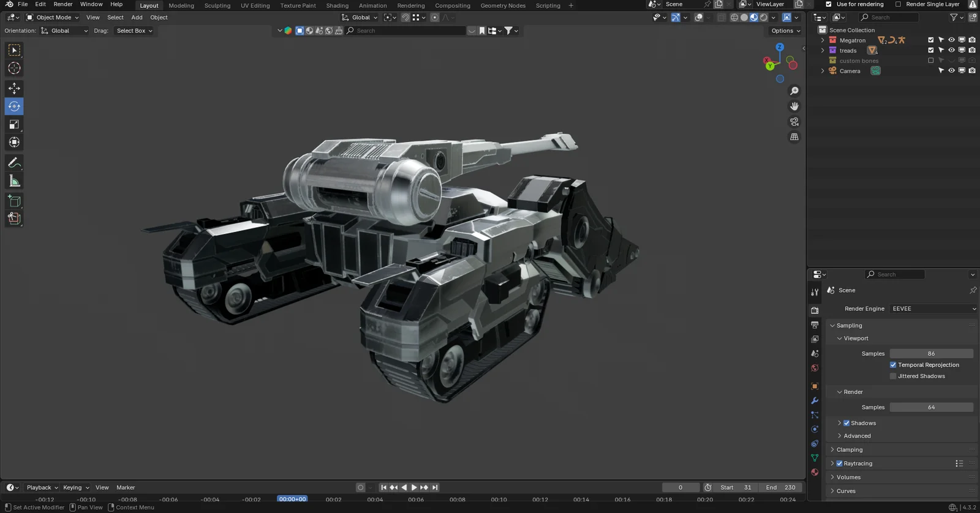980x513 pixels.
Task: Toggle X-ray mode in viewport header
Action: pyautogui.click(x=721, y=18)
